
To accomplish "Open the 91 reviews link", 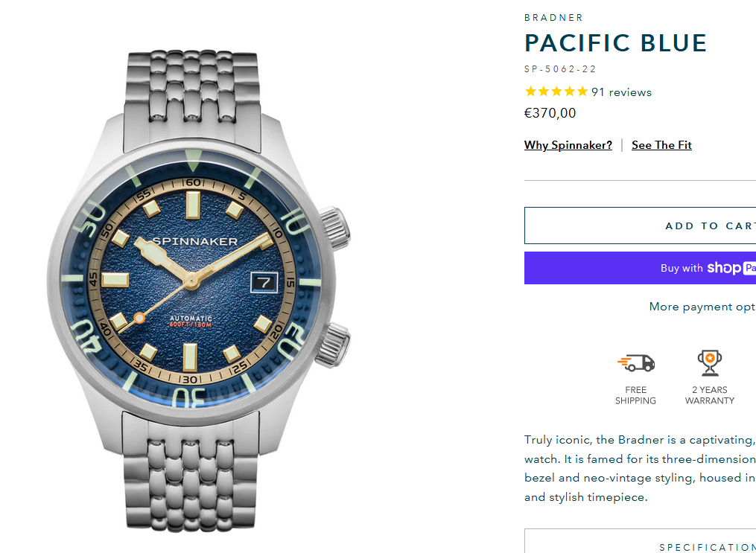I will pos(621,92).
